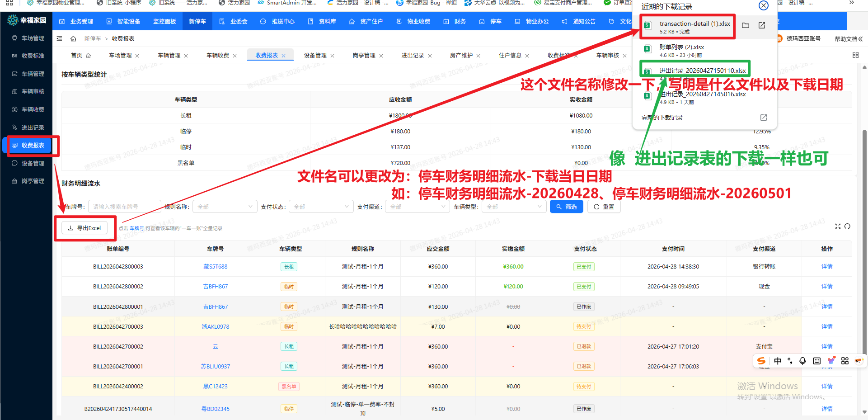The width and height of the screenshot is (868, 420).
Task: View 详情 for BILL2026042800003
Action: (827, 267)
